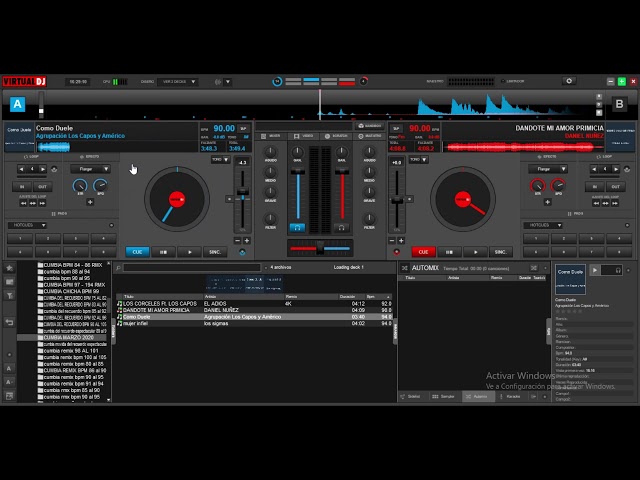Image resolution: width=640 pixels, height=480 pixels.
Task: Open the Karaoke tab at bottom
Action: pyautogui.click(x=510, y=396)
